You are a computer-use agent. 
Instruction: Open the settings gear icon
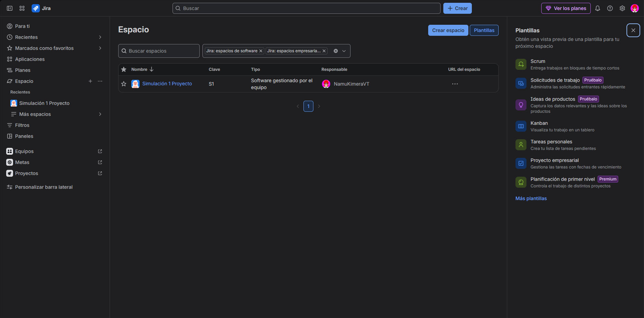click(x=622, y=8)
